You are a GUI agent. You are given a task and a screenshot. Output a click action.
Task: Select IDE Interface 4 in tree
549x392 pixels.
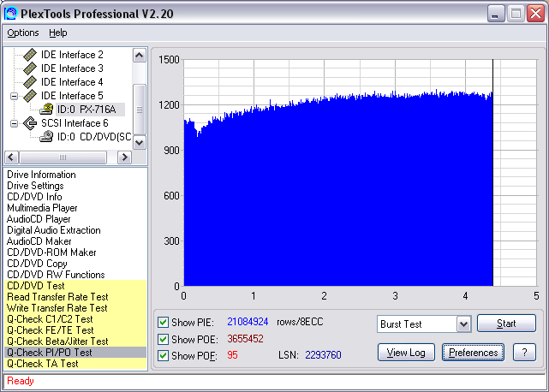tap(72, 82)
